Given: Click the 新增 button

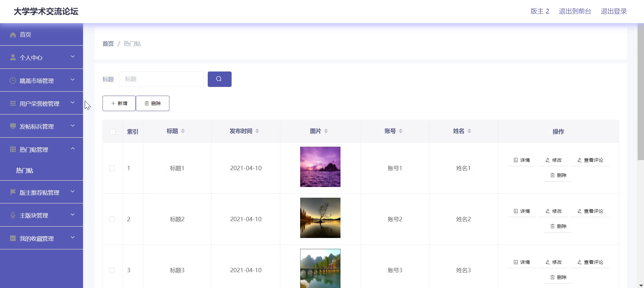Looking at the screenshot, I should (119, 103).
